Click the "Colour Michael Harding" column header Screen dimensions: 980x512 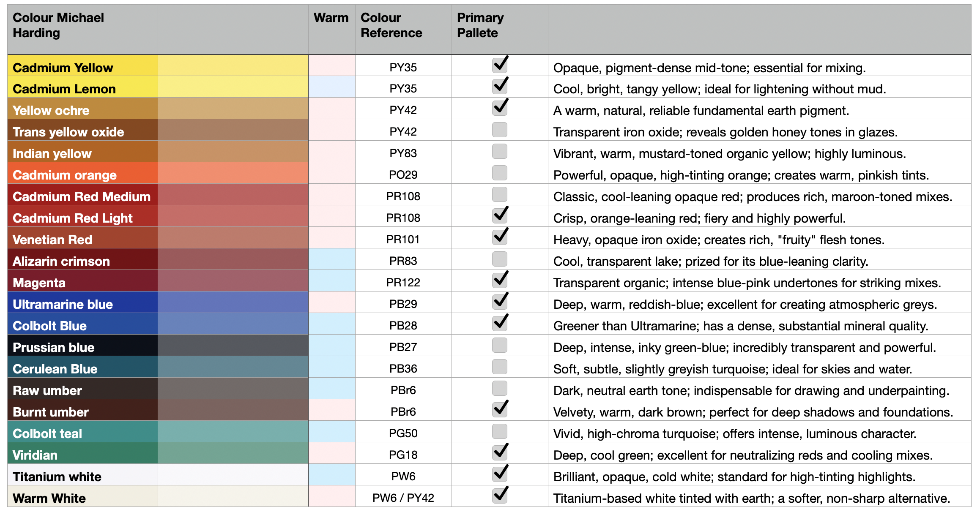(82, 29)
